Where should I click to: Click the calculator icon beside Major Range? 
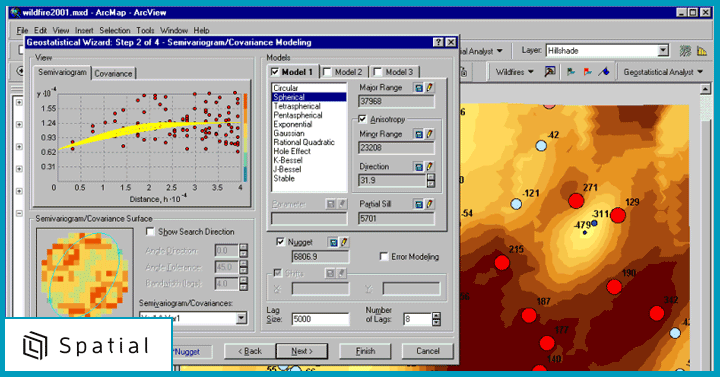pyautogui.click(x=418, y=88)
